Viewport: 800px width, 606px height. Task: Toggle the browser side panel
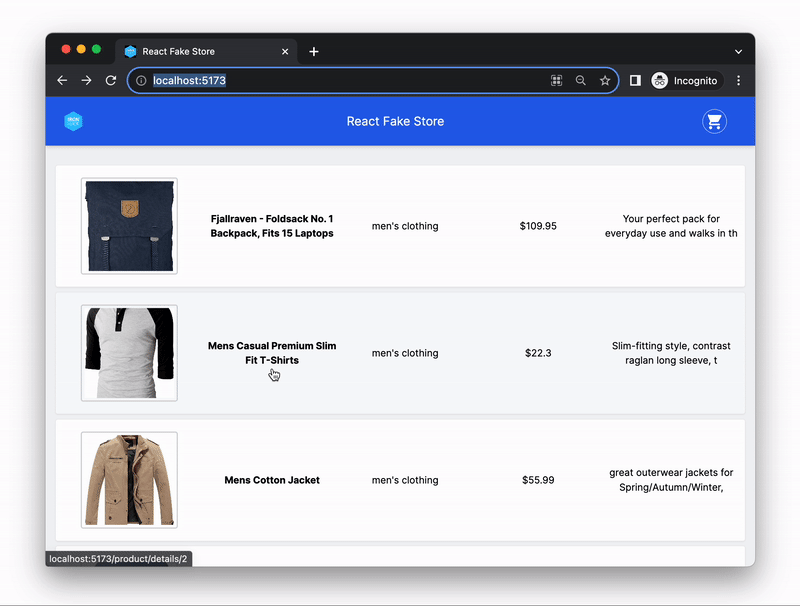click(635, 81)
